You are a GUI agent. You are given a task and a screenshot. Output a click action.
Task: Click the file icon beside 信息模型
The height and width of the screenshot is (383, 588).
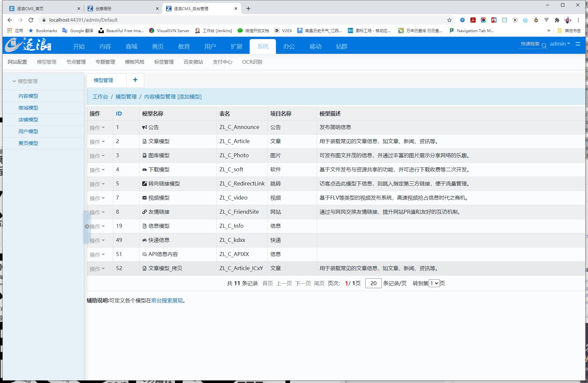point(144,226)
